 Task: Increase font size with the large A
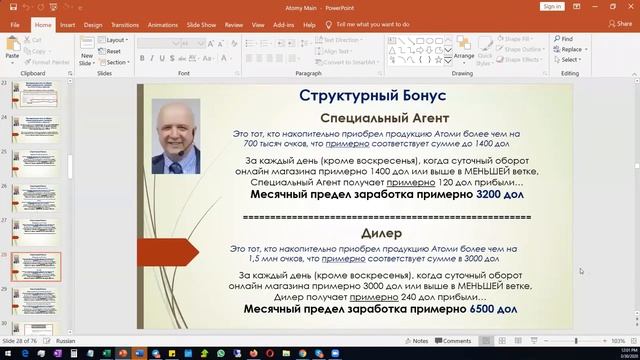click(x=211, y=43)
